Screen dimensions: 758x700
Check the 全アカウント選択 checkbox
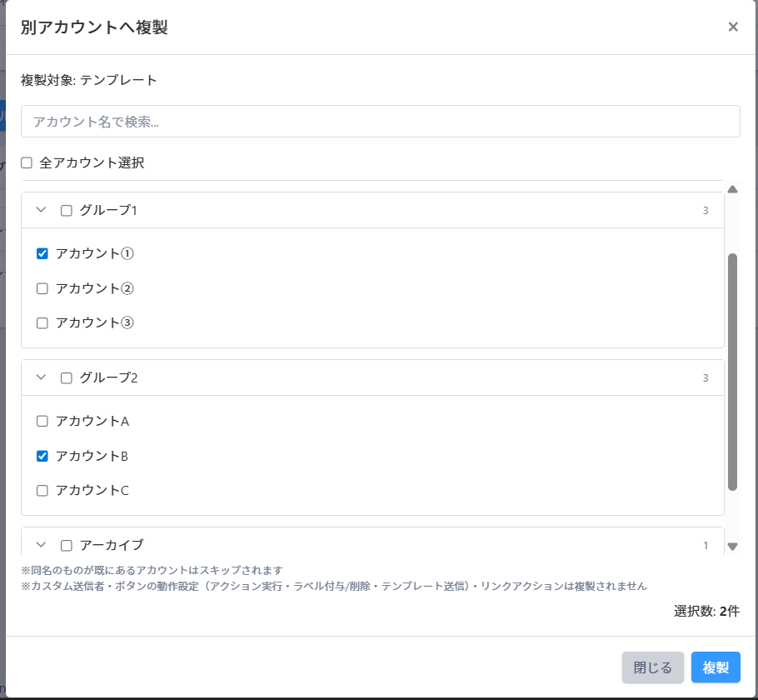point(27,163)
